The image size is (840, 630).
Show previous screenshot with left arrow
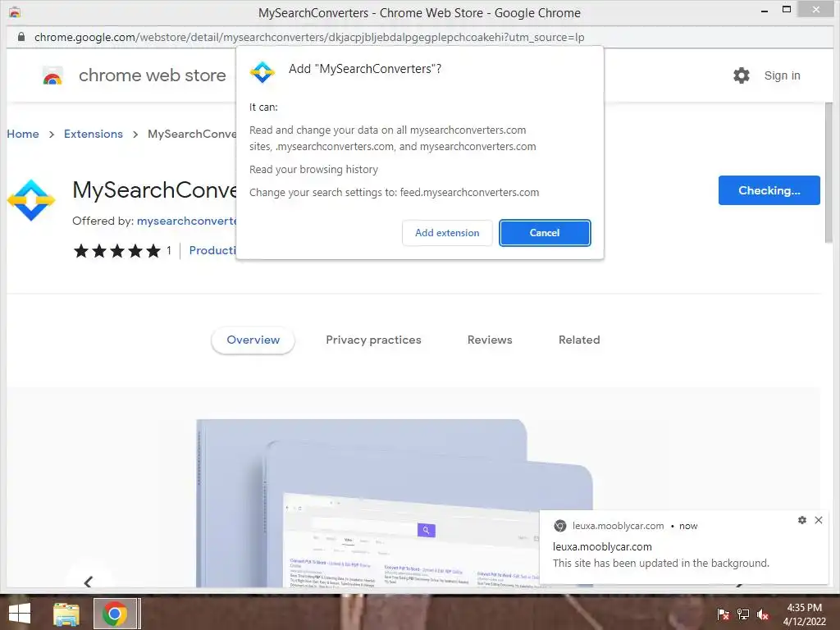pos(89,582)
